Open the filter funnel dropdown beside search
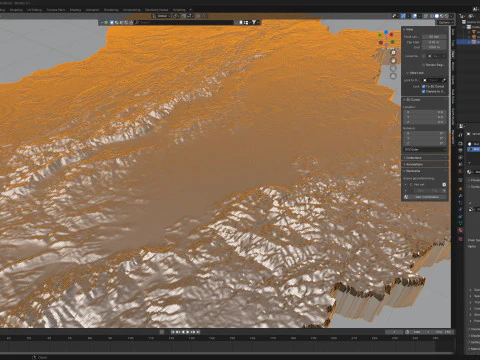Screen dimensions: 480x360 click(255, 22)
